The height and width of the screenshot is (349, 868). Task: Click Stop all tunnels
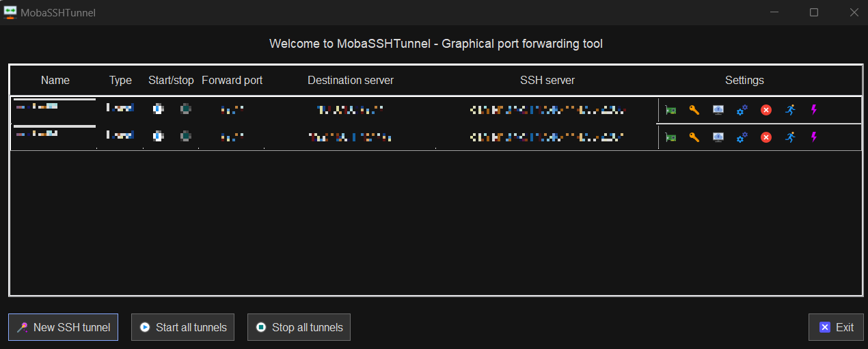tap(299, 327)
